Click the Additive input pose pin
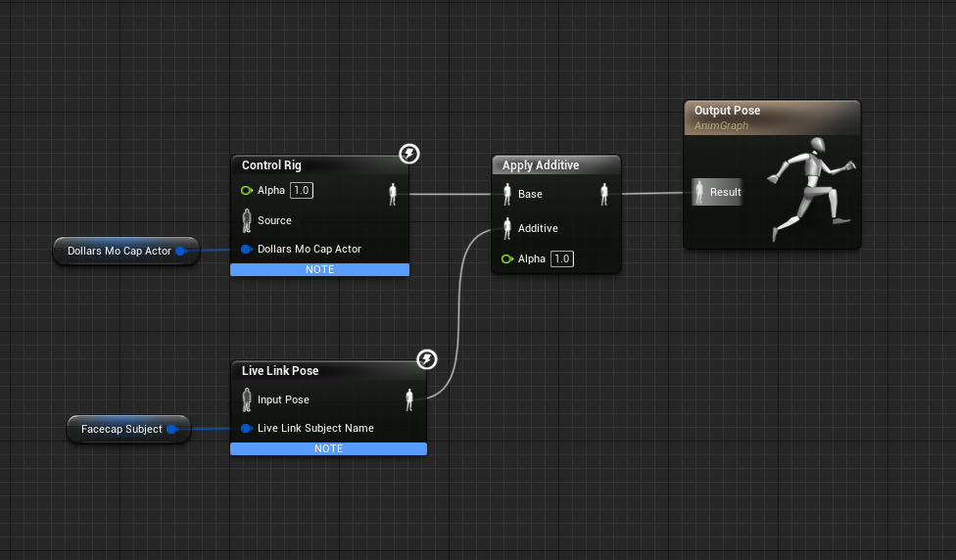Image resolution: width=956 pixels, height=560 pixels. click(507, 228)
